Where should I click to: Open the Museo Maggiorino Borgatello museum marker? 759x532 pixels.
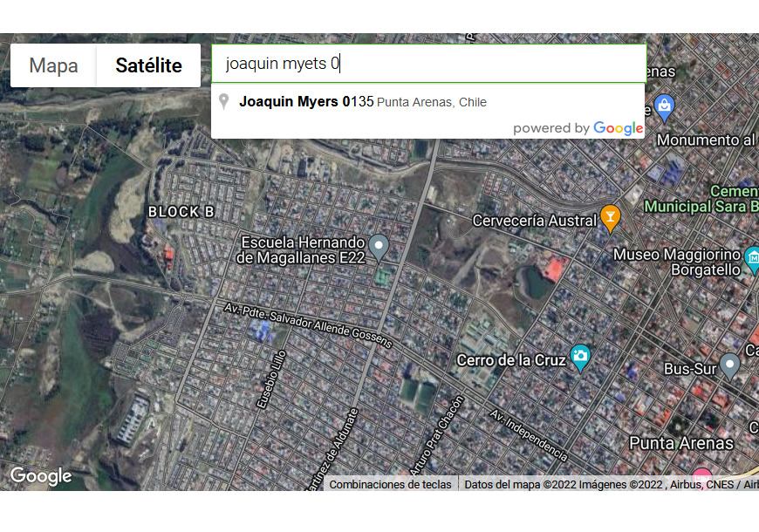[752, 260]
